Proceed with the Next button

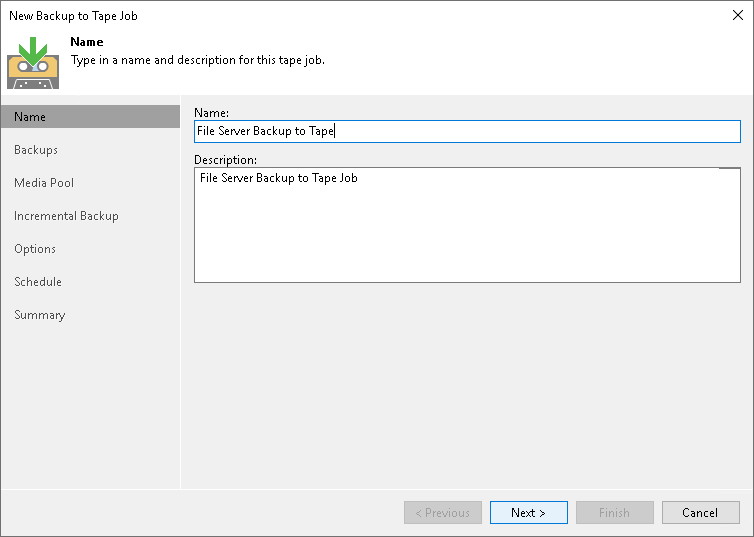[x=528, y=513]
